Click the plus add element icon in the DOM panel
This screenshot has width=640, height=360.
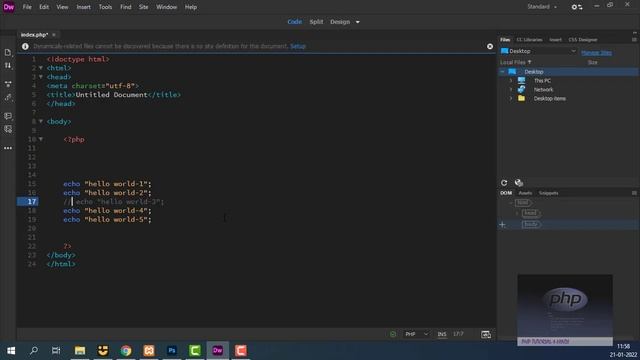click(502, 224)
